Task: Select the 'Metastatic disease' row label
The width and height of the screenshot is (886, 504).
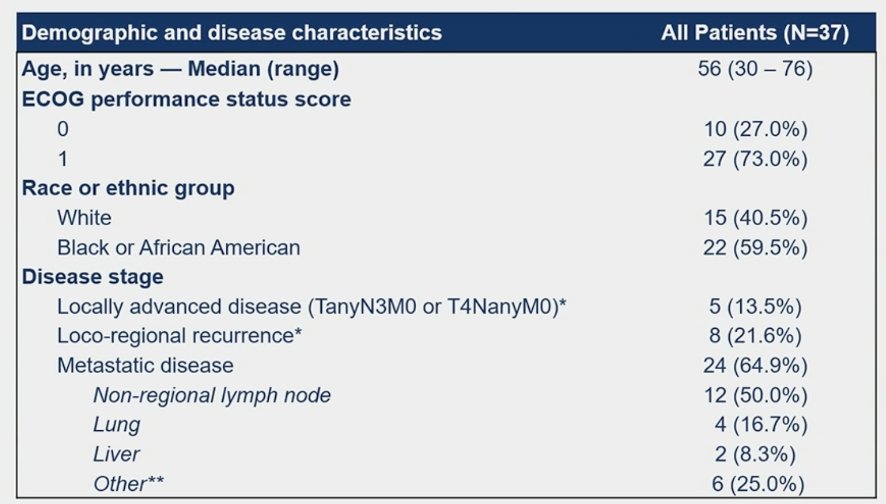Action: coord(145,366)
